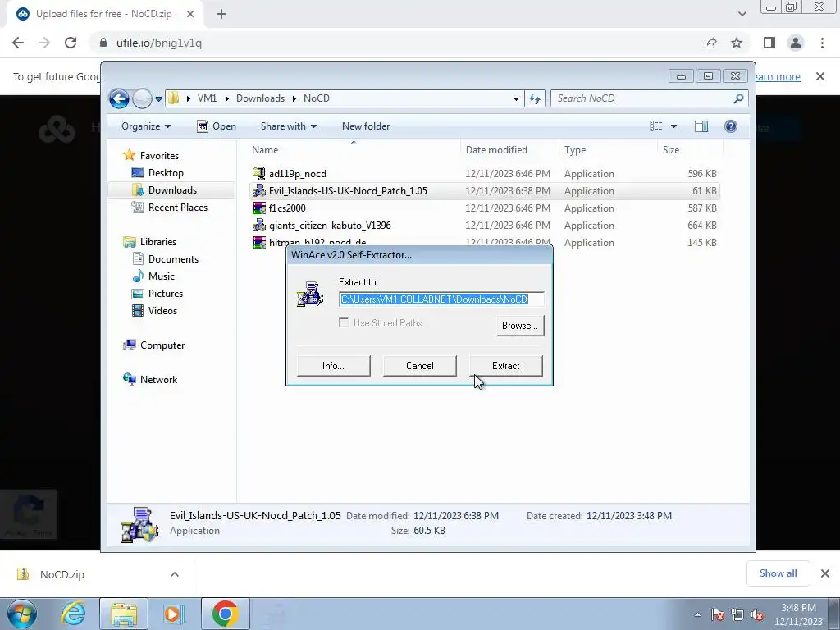Toggle Chrome's side panel icon
Viewport: 840px width, 630px height.
(x=769, y=43)
